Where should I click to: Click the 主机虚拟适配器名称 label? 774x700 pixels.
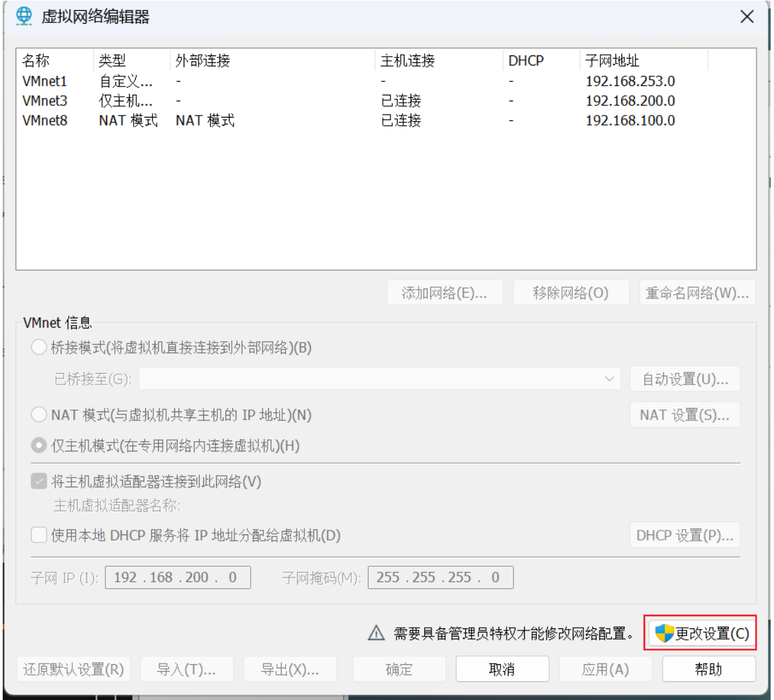tap(117, 505)
